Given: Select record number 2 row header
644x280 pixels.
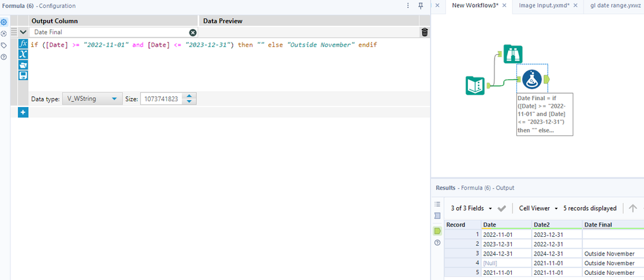Looking at the screenshot, I should pos(463,244).
